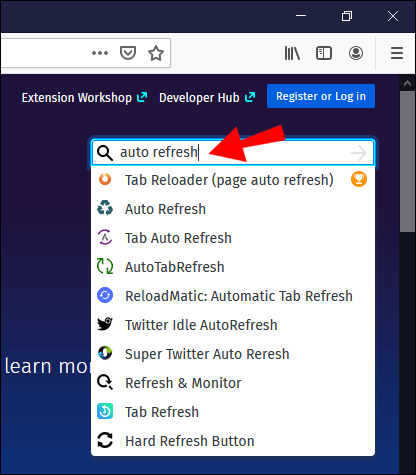This screenshot has height=475, width=416.
Task: Open the Library bookshelf icon
Action: pyautogui.click(x=292, y=53)
